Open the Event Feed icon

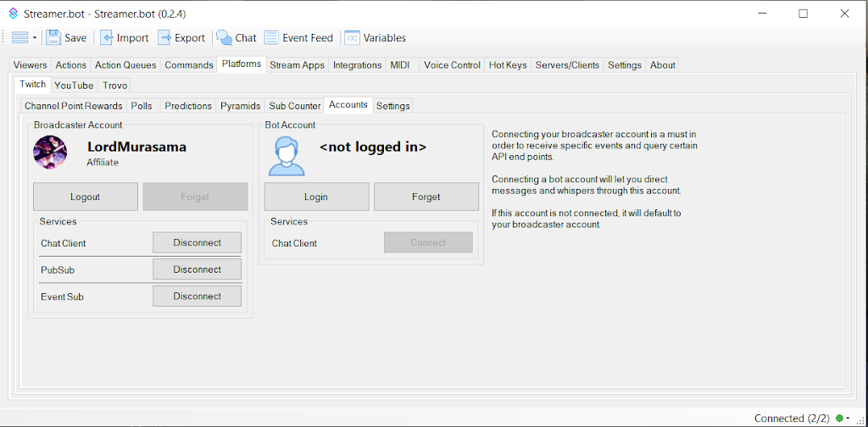point(271,37)
